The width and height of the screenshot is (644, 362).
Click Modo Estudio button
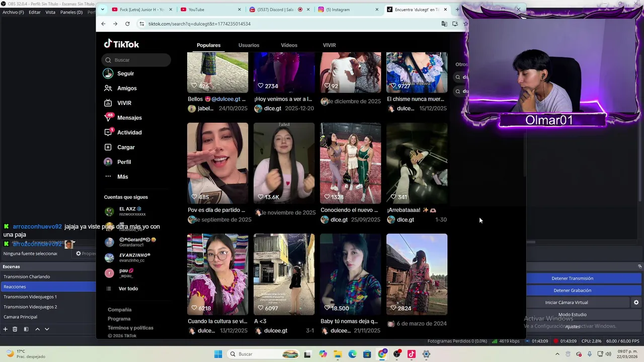(x=573, y=314)
